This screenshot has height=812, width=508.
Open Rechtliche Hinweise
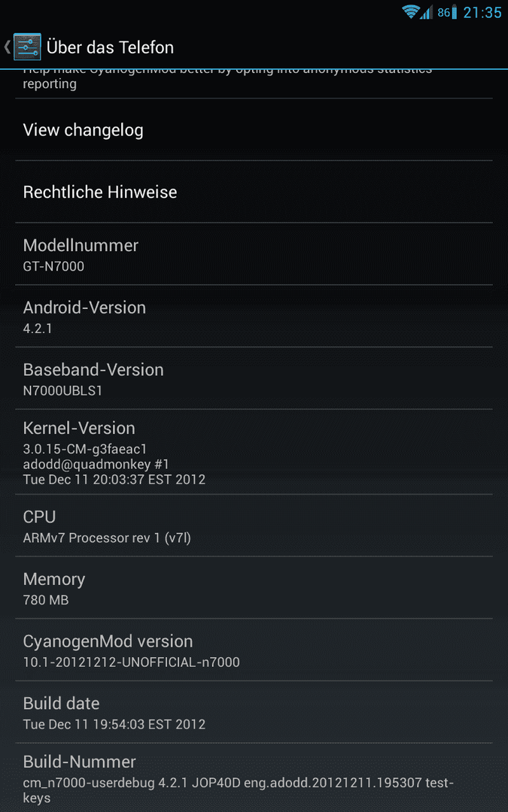tap(254, 192)
